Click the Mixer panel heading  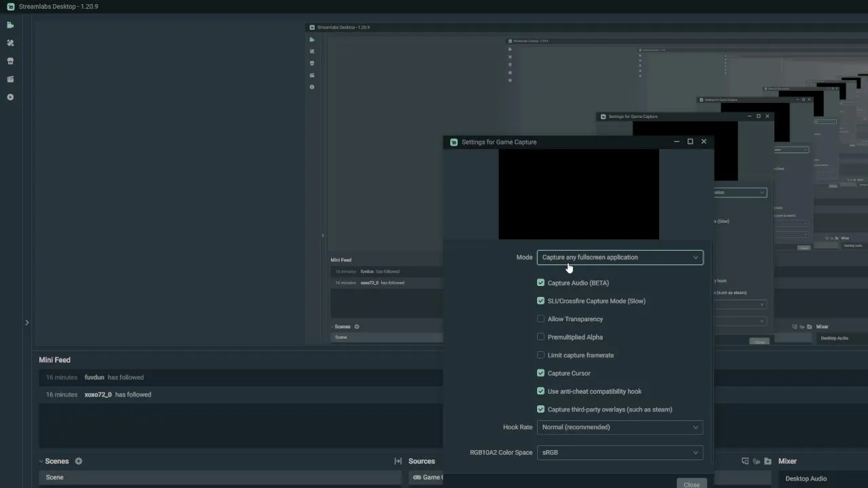click(x=787, y=461)
